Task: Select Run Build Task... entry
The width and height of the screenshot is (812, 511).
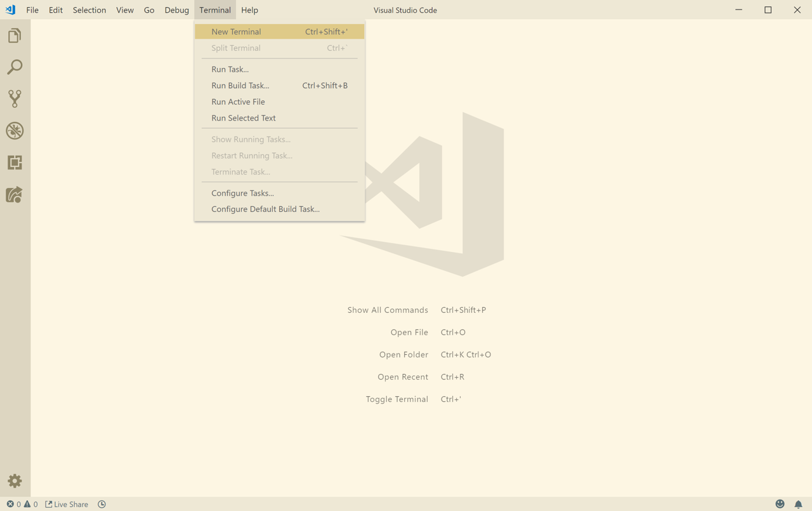Action: click(280, 86)
